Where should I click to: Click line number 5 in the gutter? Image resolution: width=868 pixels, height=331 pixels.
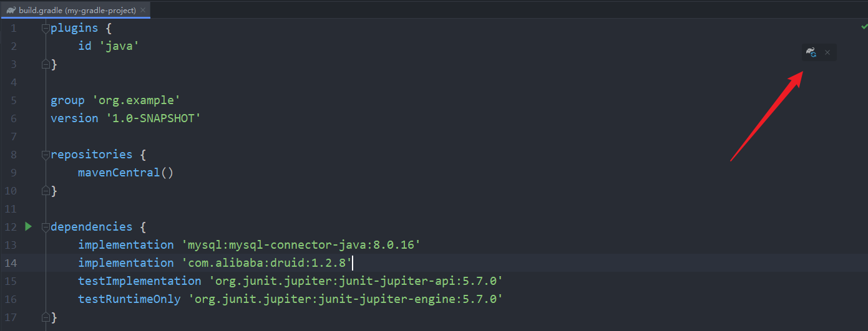click(13, 100)
